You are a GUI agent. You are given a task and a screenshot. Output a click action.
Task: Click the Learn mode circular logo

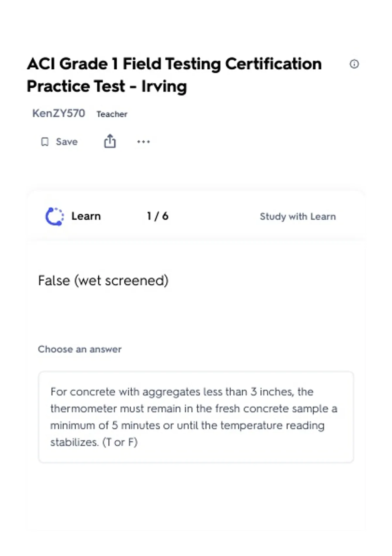[54, 217]
